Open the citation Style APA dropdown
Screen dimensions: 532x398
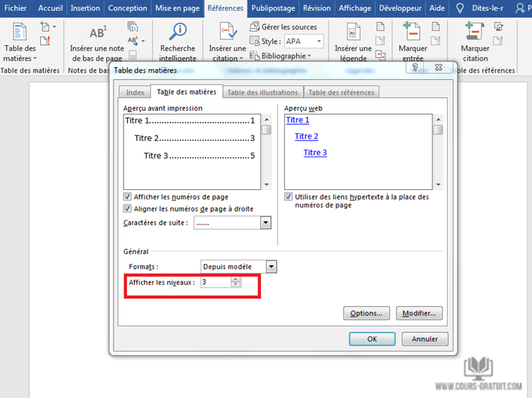click(319, 42)
